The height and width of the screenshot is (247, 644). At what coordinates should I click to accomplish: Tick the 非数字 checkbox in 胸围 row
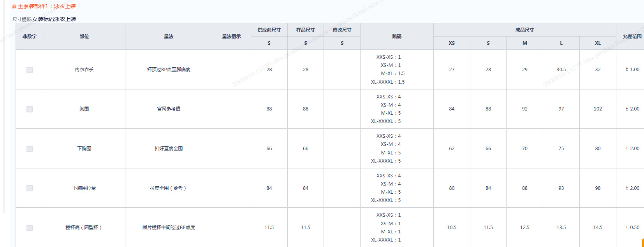click(x=30, y=109)
